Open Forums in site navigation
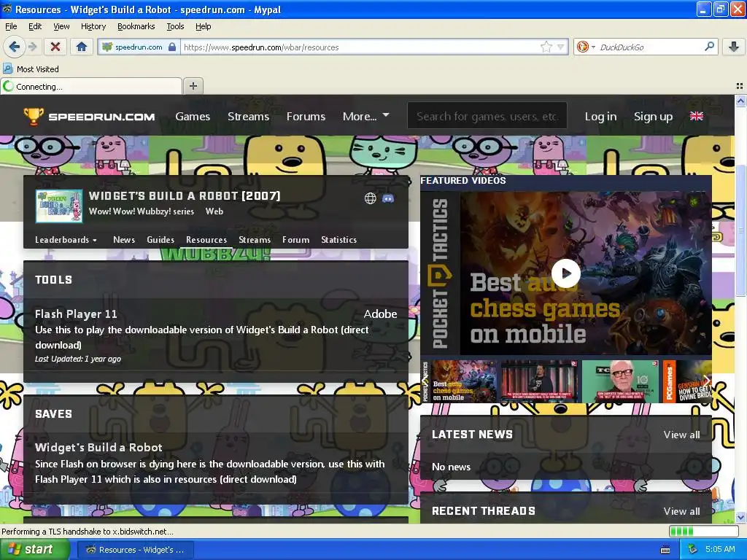 pos(306,116)
